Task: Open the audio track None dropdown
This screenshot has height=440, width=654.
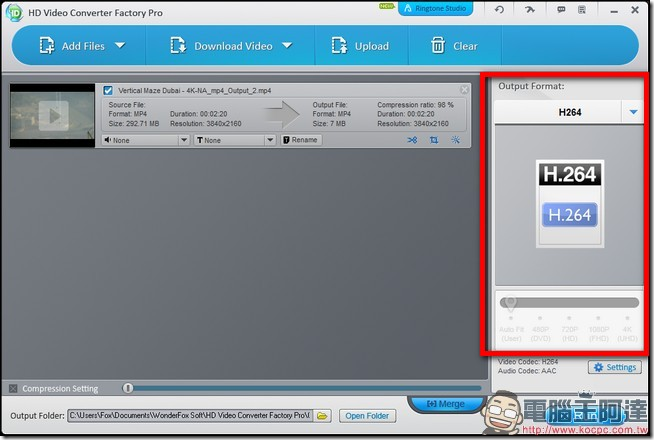Action: coord(183,140)
